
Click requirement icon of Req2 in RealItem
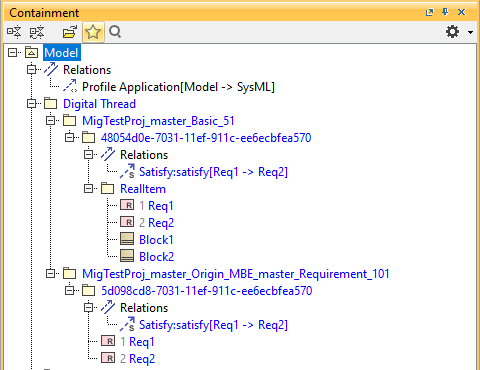tap(127, 222)
